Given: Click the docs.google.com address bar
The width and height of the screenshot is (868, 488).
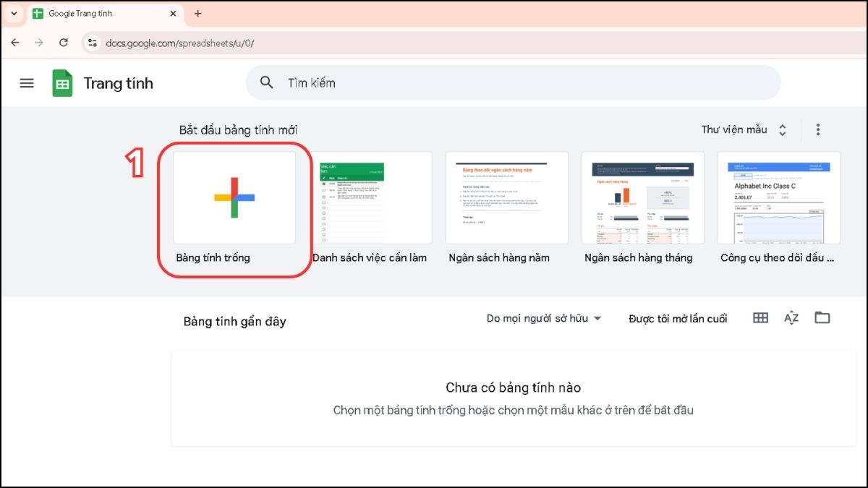Looking at the screenshot, I should point(474,43).
